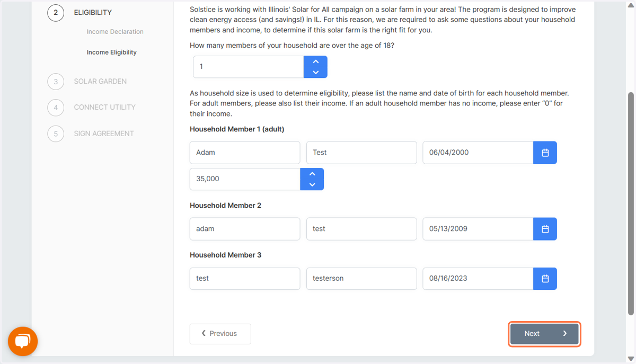Screen dimensions: 636x364
Task: Increase the adult household members count
Action: (x=315, y=61)
